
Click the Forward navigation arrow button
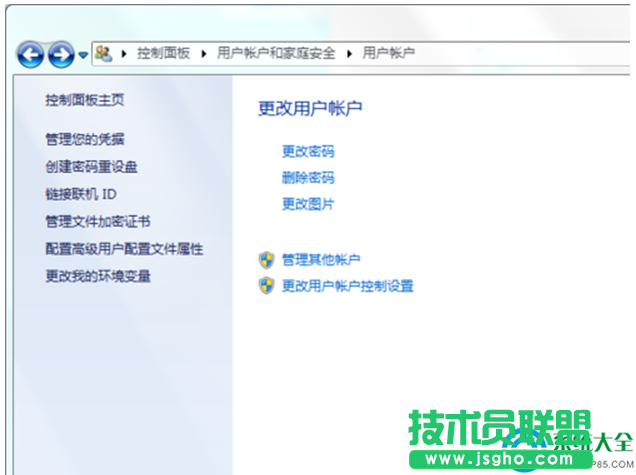click(61, 54)
